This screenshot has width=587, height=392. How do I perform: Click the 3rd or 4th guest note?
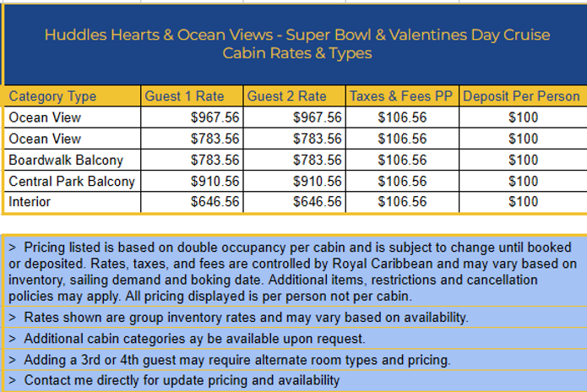[295, 360]
